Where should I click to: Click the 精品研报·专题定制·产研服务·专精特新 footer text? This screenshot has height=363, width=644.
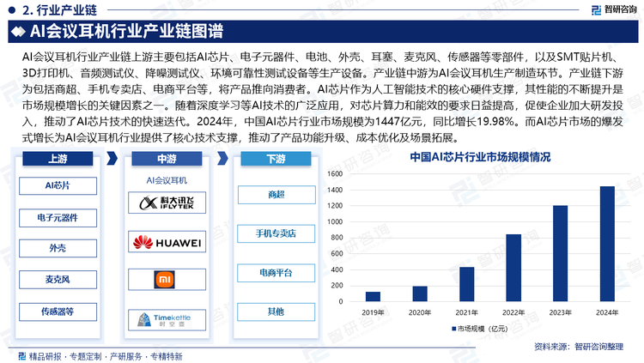pyautogui.click(x=106, y=356)
